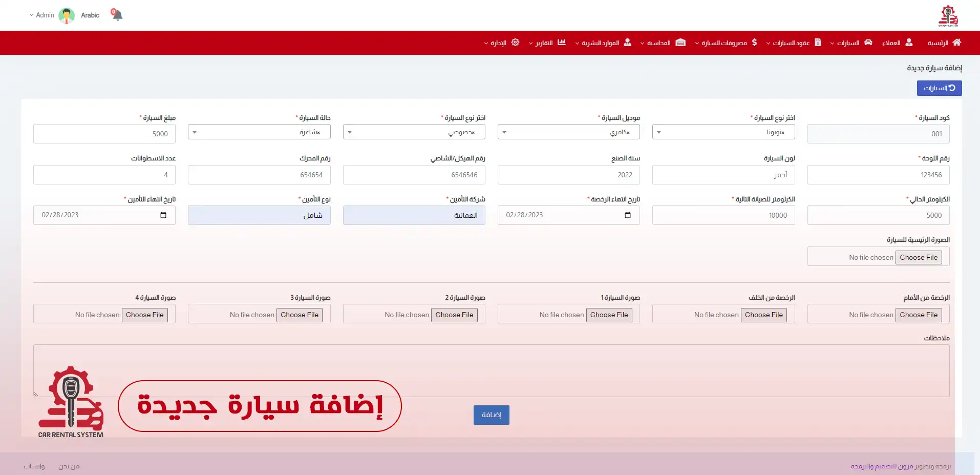Click the notification bell icon

point(117,15)
